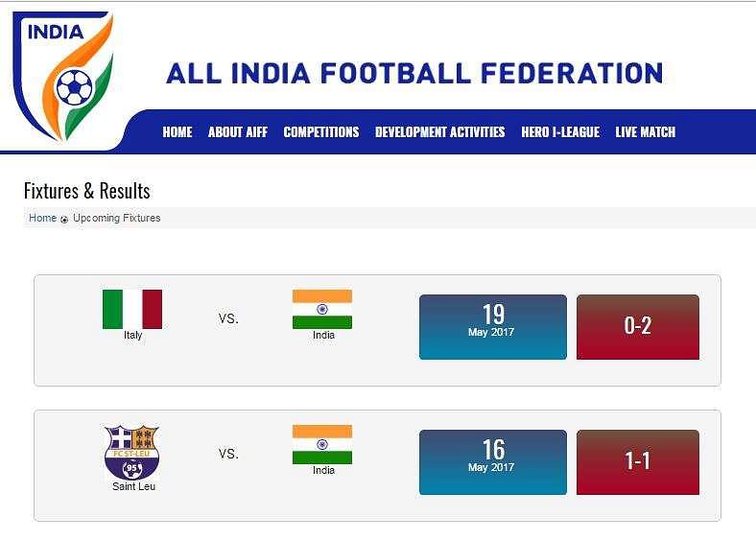The width and height of the screenshot is (756, 540).
Task: Open the ABOUT AIFF menu
Action: 238,132
